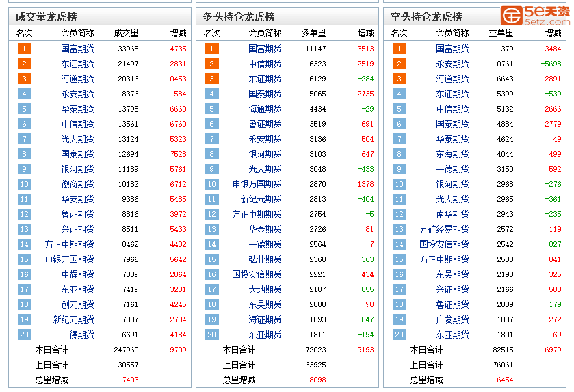Click the 总量增减 value 6454

[505, 380]
